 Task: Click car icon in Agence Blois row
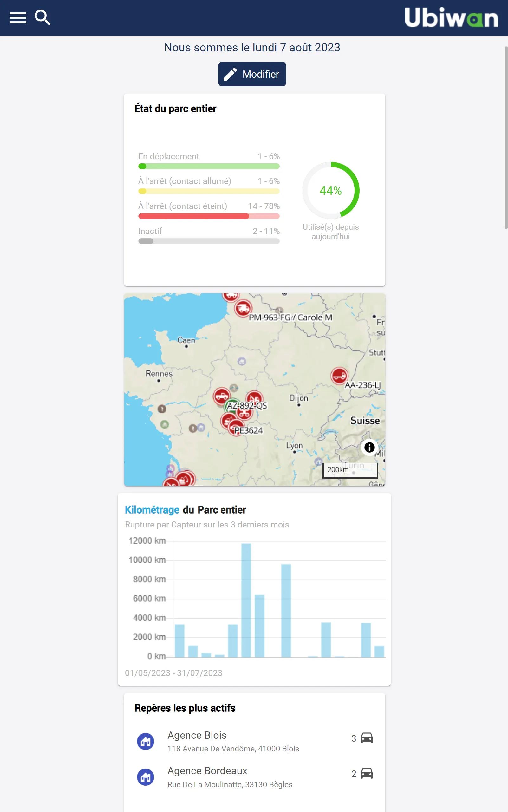367,738
